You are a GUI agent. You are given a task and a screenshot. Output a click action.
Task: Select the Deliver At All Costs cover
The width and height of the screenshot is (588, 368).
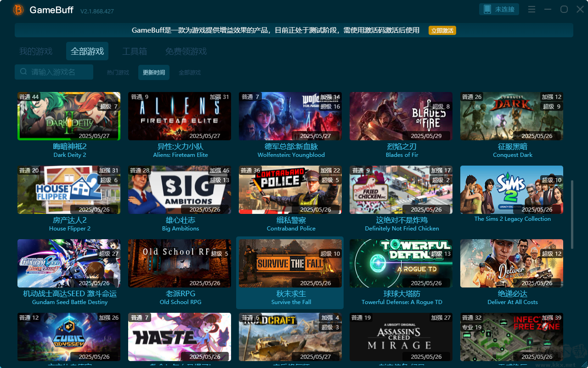point(512,263)
